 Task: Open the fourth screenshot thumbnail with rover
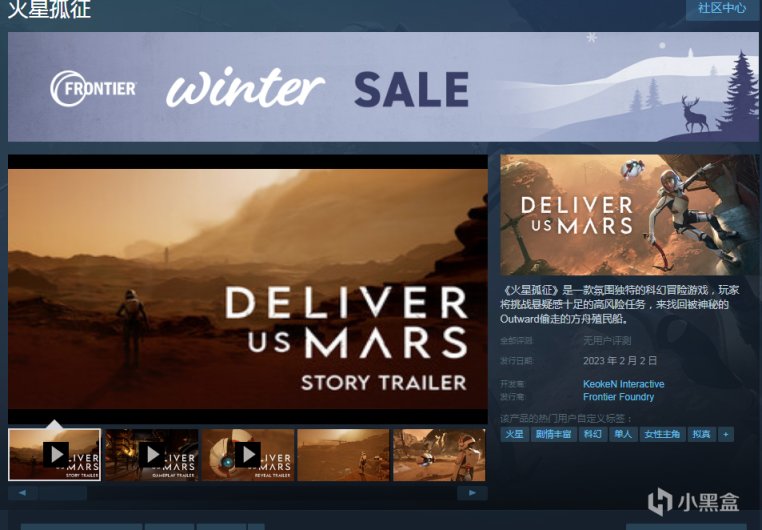coord(343,455)
